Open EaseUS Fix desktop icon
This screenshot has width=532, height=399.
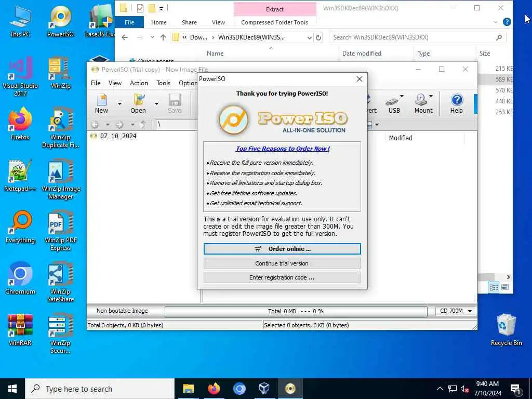[100, 21]
